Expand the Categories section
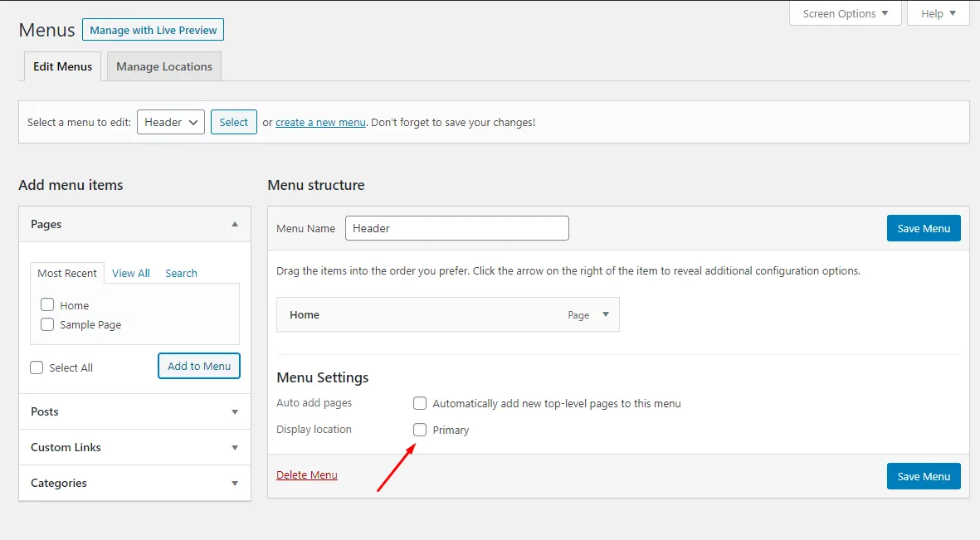 coord(235,483)
